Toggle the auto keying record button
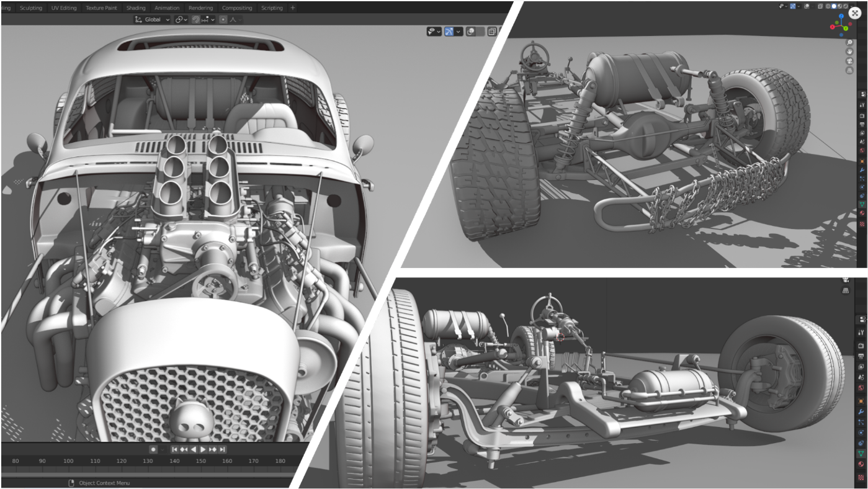Screen dimensions: 868x489 click(x=153, y=449)
